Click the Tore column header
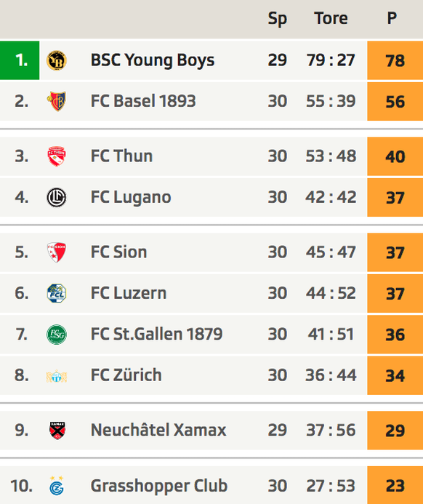This screenshot has width=423, height=504. tap(331, 18)
